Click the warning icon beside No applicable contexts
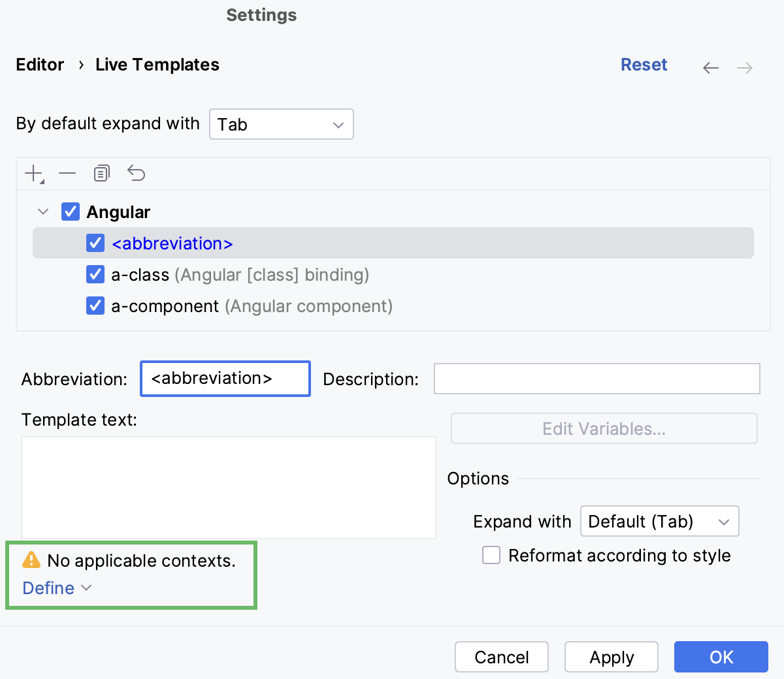The height and width of the screenshot is (679, 784). (31, 560)
